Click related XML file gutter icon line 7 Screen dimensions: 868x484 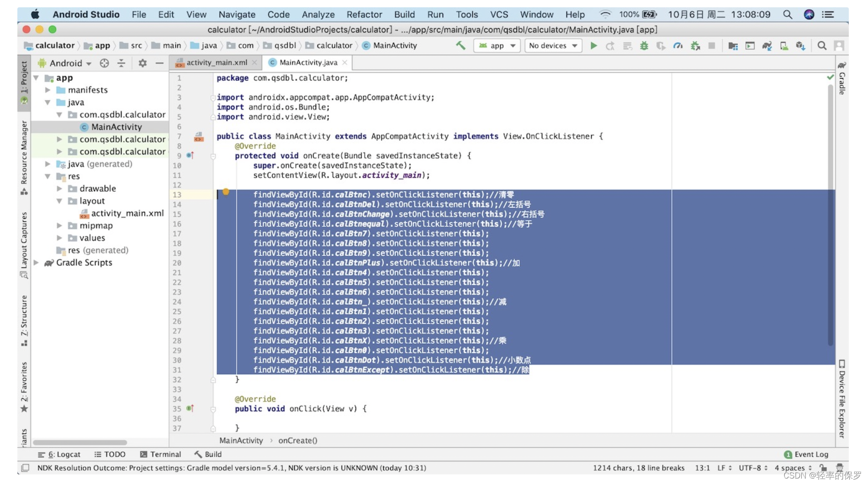(x=199, y=137)
